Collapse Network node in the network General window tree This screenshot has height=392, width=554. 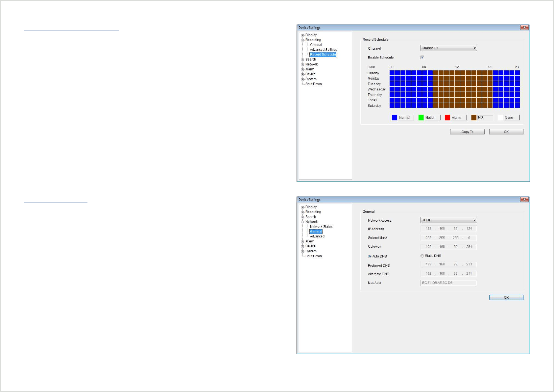point(302,222)
